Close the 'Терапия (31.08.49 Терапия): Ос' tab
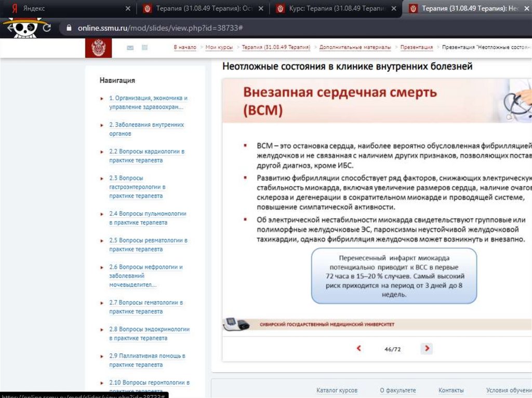The height and width of the screenshot is (398, 532). click(261, 8)
